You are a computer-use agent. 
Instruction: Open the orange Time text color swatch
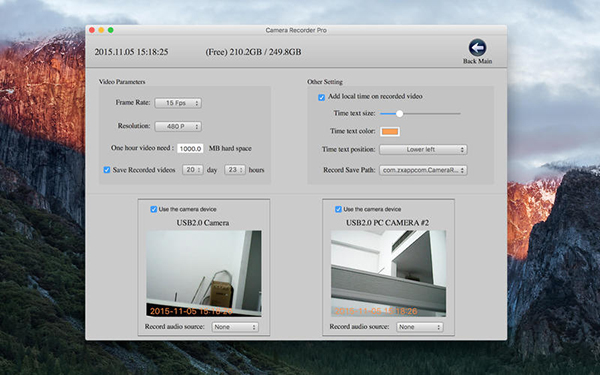(390, 132)
